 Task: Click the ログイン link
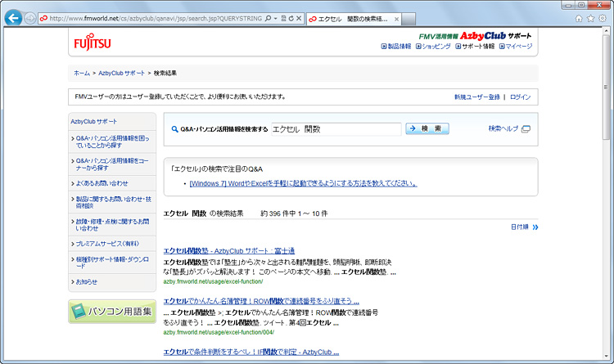pos(520,97)
